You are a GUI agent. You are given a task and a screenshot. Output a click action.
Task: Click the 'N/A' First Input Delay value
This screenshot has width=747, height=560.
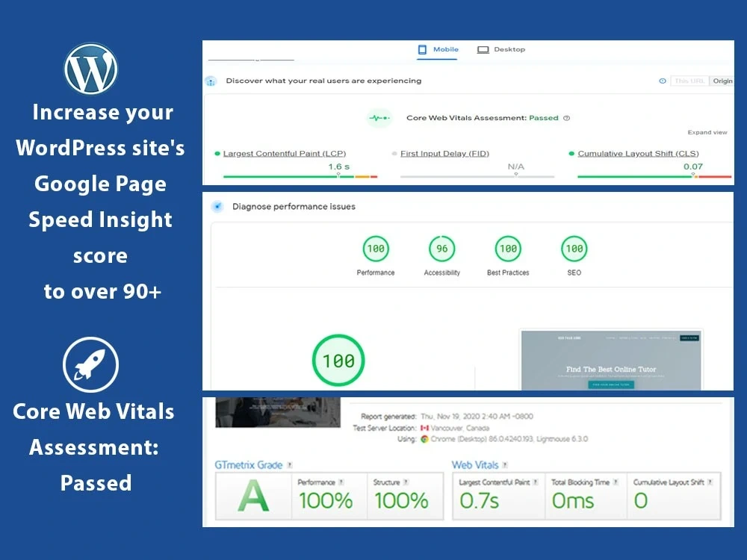click(516, 167)
